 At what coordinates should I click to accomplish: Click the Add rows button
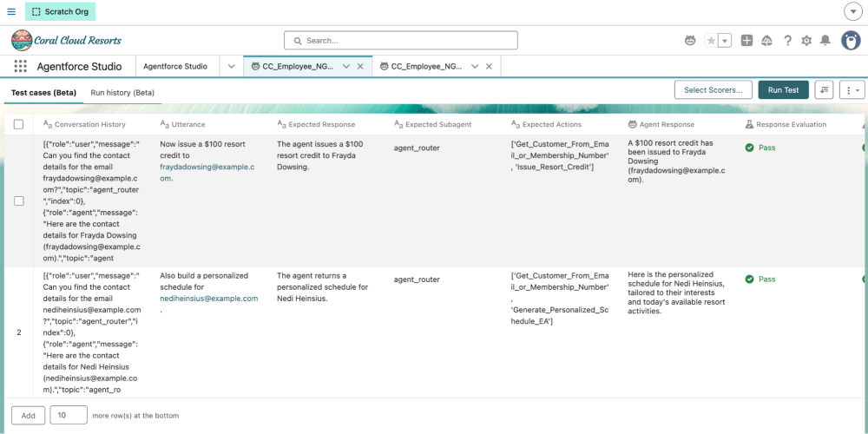point(29,415)
